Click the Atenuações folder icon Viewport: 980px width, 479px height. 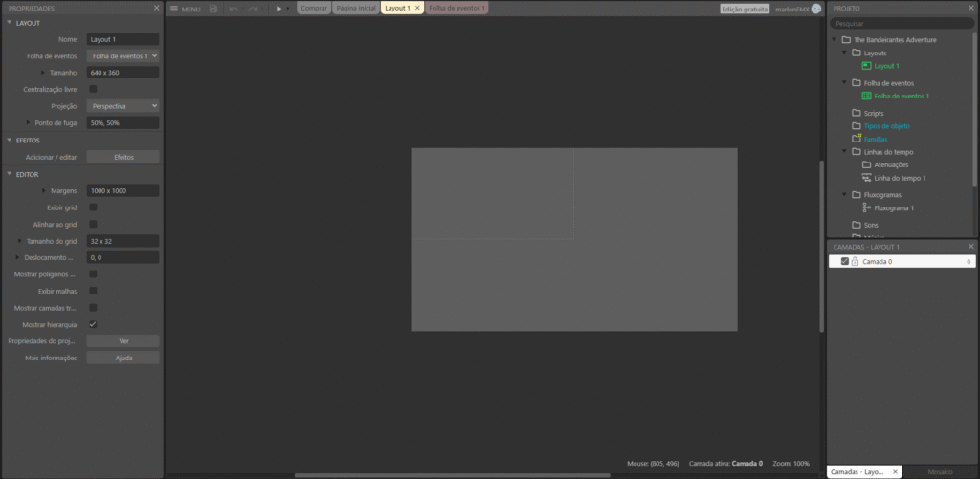tap(866, 164)
